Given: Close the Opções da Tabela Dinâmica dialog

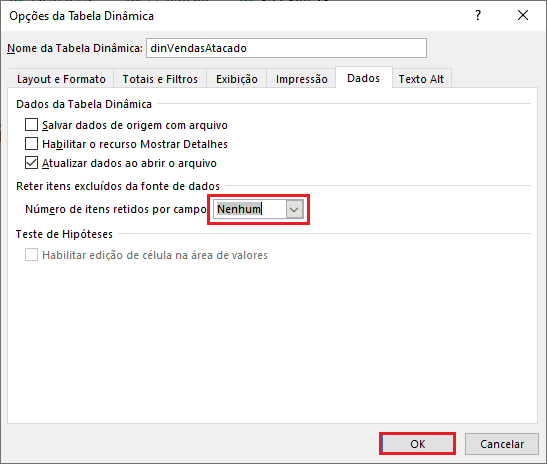Looking at the screenshot, I should pos(523,15).
